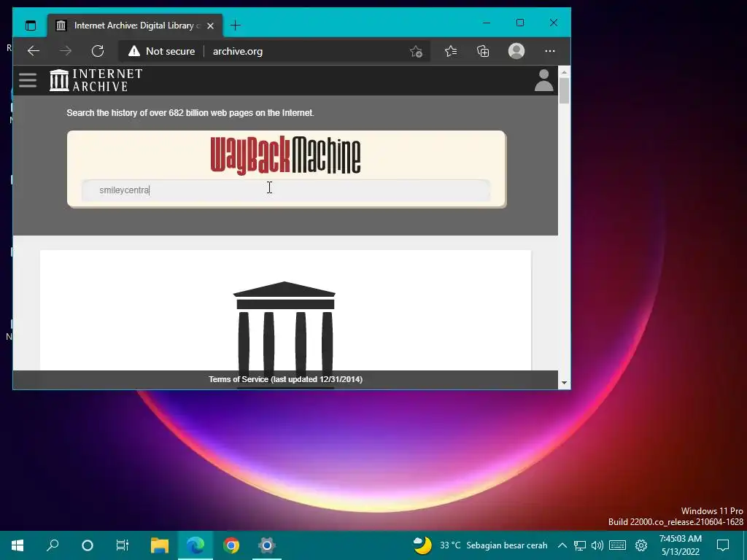
Task: View the Not secure site warning
Action: (x=162, y=51)
